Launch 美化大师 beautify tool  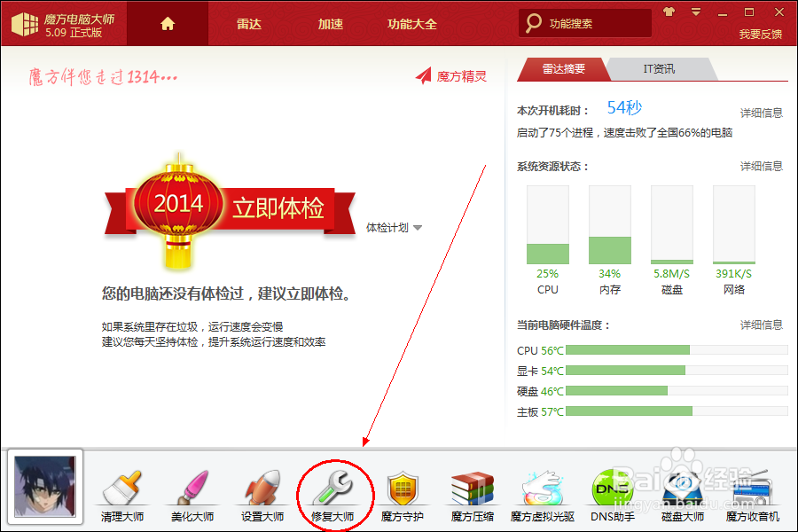pyautogui.click(x=192, y=496)
